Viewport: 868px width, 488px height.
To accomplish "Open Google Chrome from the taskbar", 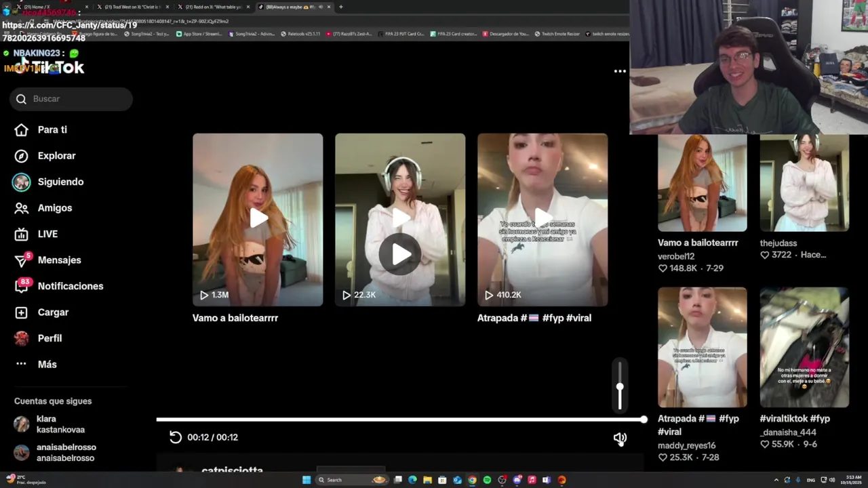I will [x=472, y=480].
